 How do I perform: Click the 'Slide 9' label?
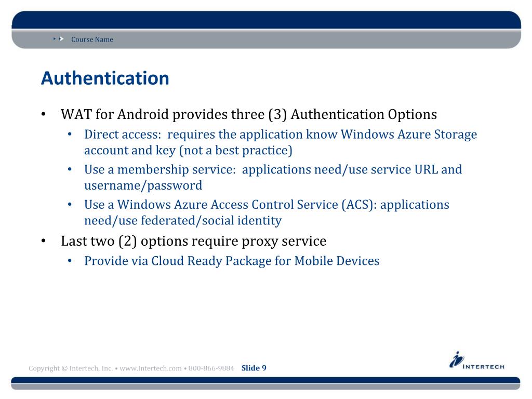(254, 368)
